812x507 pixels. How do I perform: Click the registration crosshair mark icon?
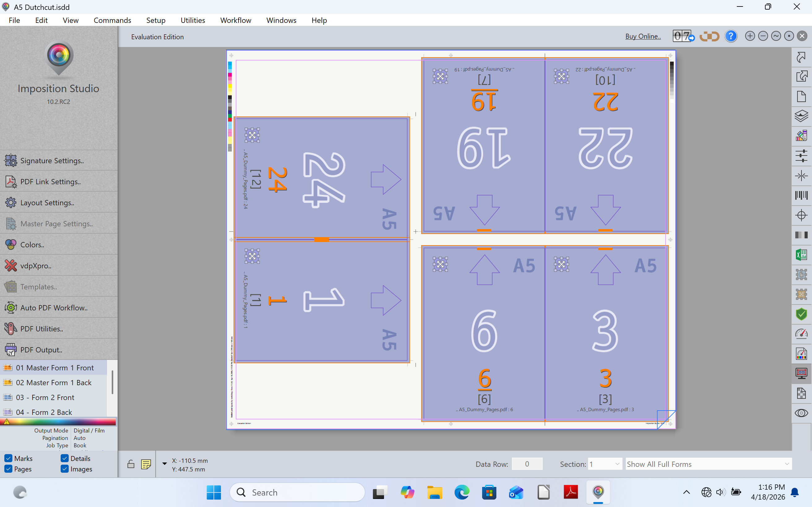tap(801, 215)
